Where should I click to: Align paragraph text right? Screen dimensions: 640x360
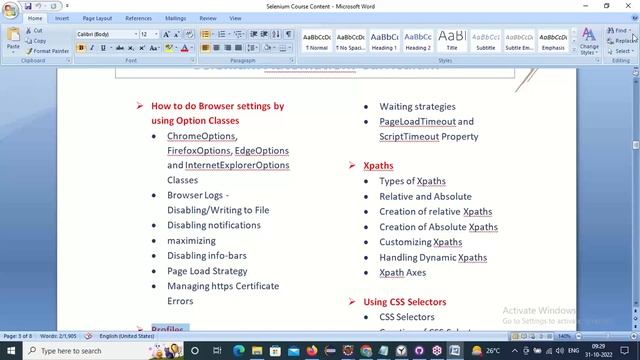(x=227, y=48)
